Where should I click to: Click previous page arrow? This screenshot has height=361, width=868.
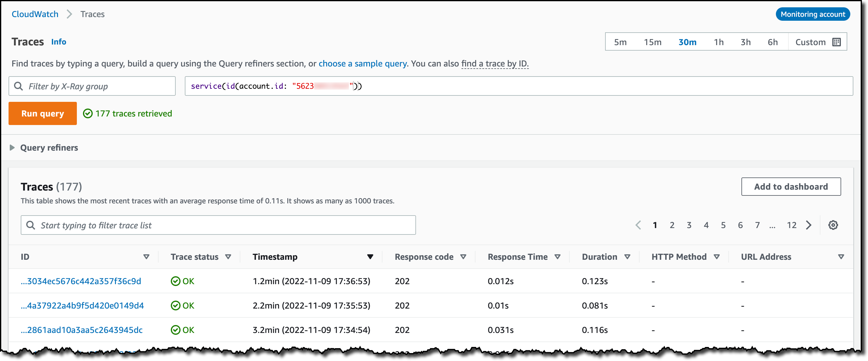pos(638,225)
